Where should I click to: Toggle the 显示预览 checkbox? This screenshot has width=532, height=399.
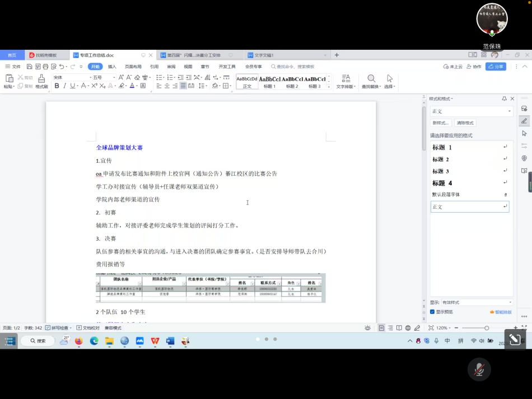click(432, 312)
